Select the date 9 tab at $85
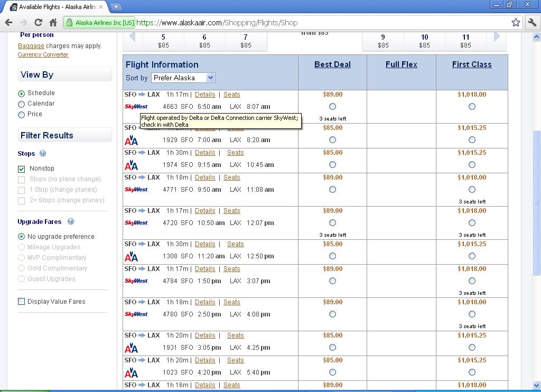The height and width of the screenshot is (392, 541). coord(383,41)
